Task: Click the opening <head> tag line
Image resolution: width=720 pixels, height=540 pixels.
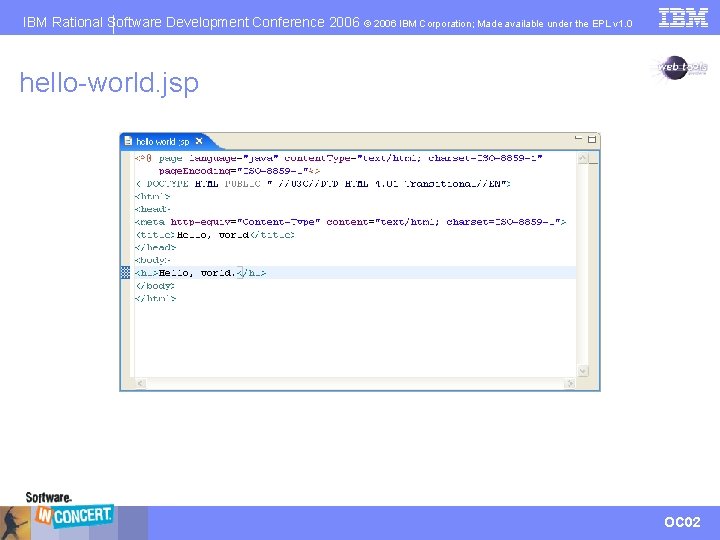Action: [152, 209]
